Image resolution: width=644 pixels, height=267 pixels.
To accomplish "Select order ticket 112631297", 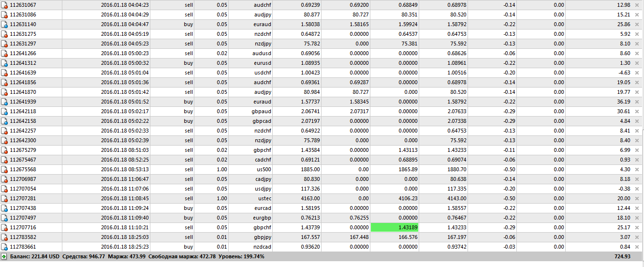I will [23, 44].
